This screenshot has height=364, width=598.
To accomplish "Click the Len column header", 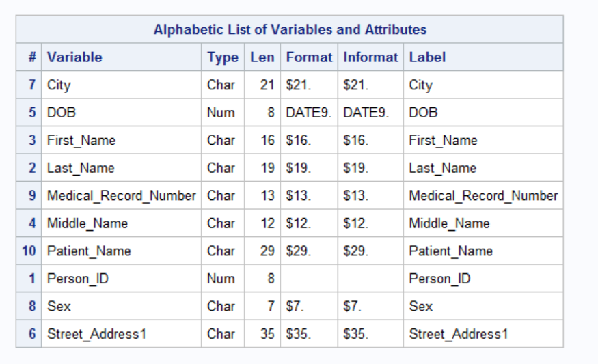I will click(262, 57).
